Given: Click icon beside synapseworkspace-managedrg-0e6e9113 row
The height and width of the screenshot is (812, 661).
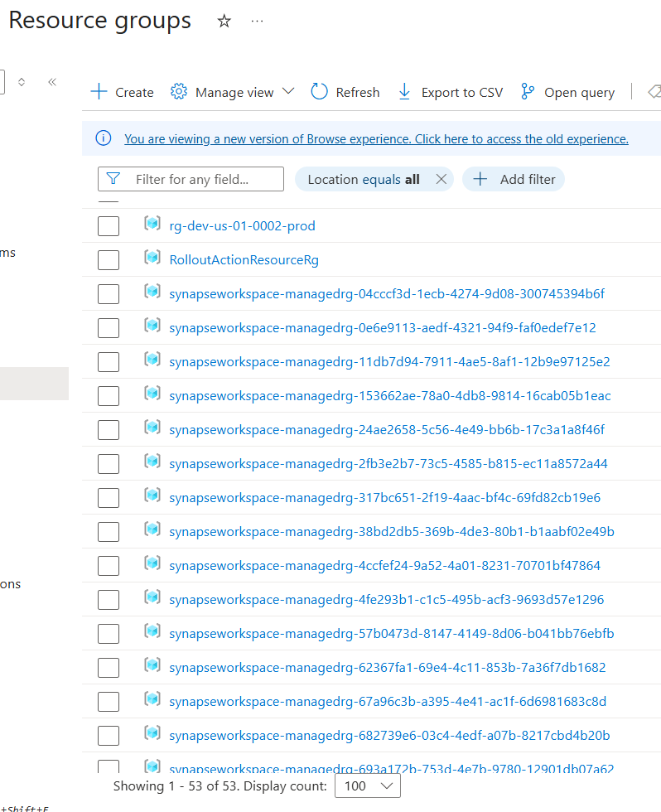Looking at the screenshot, I should coord(152,326).
